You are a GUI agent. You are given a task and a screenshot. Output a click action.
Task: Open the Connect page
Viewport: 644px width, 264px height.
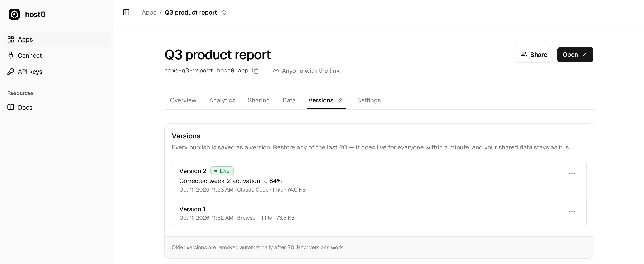[x=57, y=55]
